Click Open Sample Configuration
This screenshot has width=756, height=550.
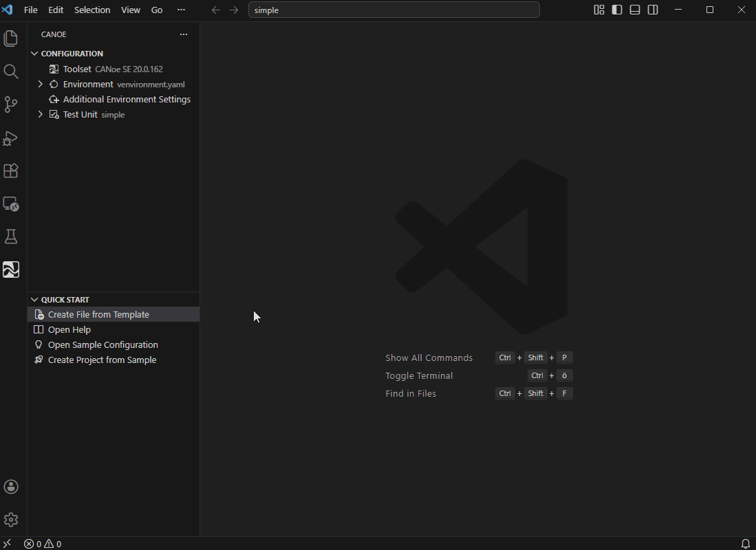pos(114,344)
